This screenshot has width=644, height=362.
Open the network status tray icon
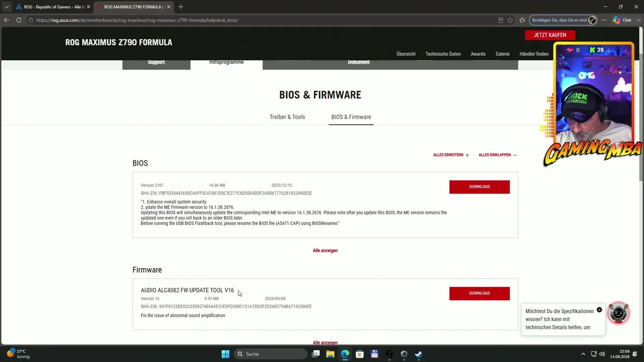tap(594, 354)
